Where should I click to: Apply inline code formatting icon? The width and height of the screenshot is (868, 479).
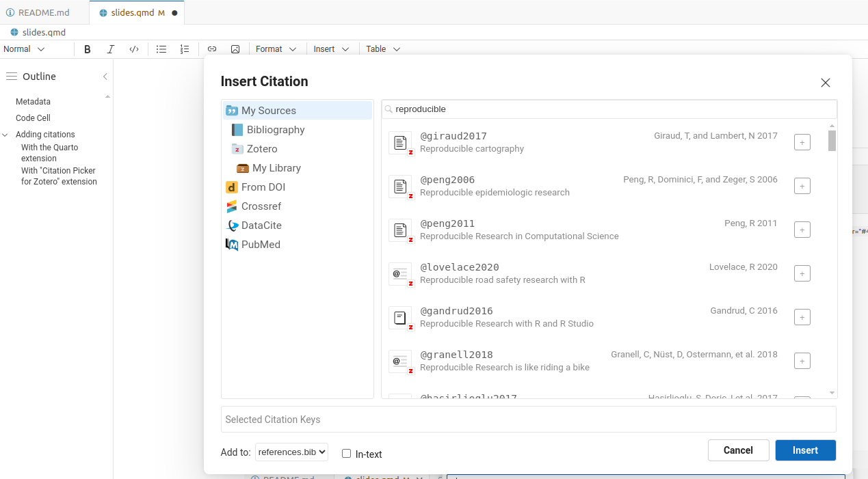coord(134,49)
